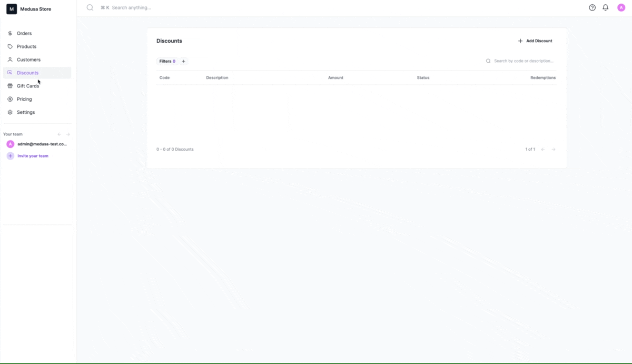This screenshot has height=364, width=632.
Task: Click the Products tag icon
Action: [10, 46]
